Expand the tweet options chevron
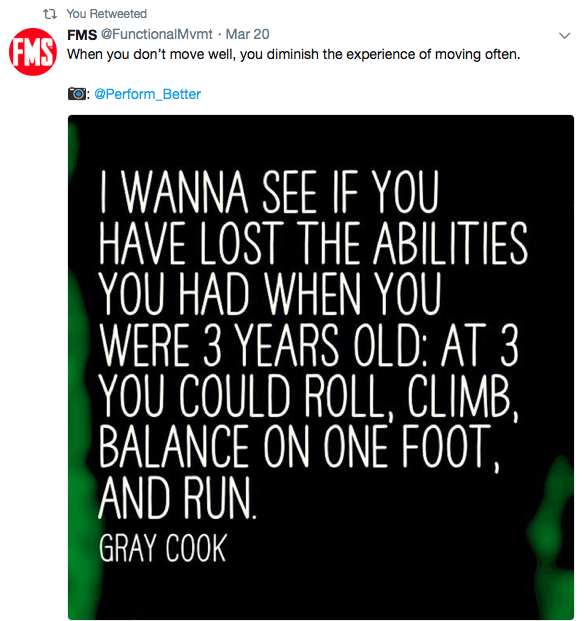The width and height of the screenshot is (584, 621). (x=564, y=36)
